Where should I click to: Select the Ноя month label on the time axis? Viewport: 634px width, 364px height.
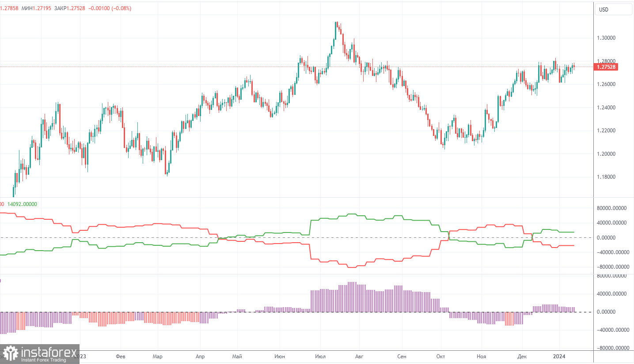coord(482,356)
